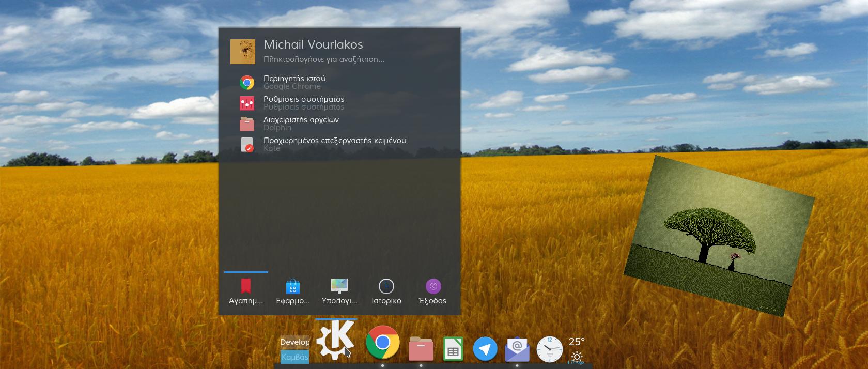The height and width of the screenshot is (369, 868).
Task: Switch to the Εφαρμογές applications tab
Action: 293,292
